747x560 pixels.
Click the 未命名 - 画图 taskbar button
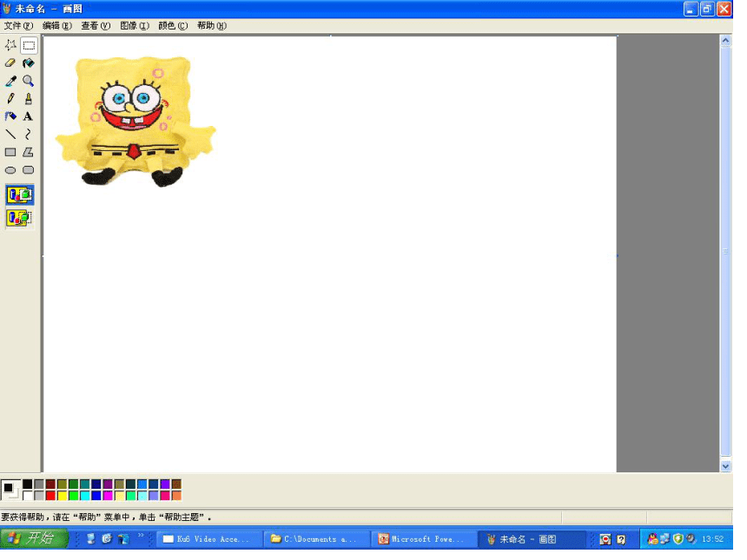530,539
